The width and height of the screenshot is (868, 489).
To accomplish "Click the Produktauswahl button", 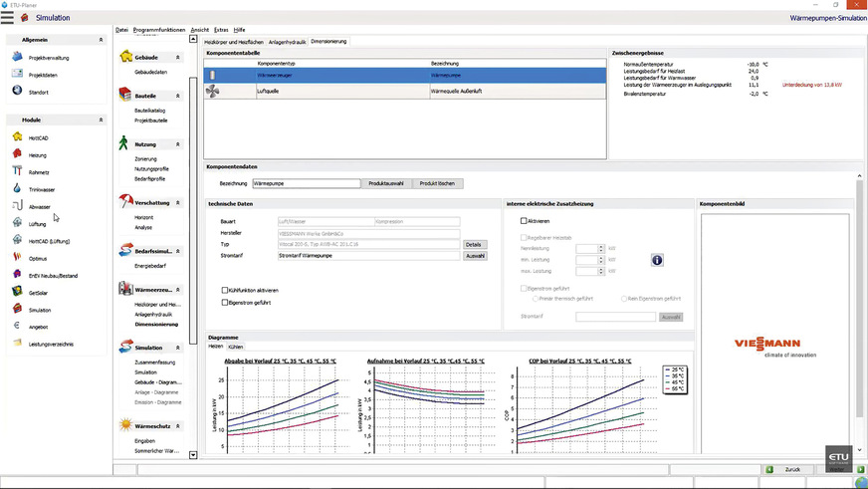I will (x=385, y=183).
